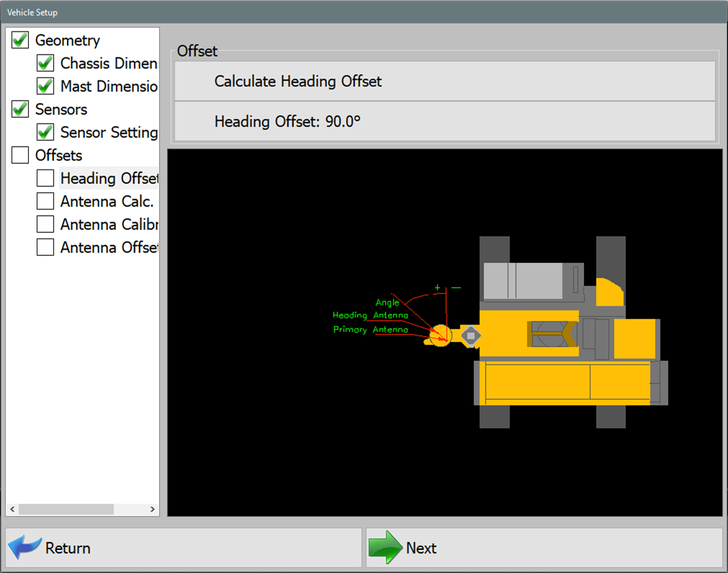
Task: Click the green Next arrow icon
Action: [x=385, y=548]
